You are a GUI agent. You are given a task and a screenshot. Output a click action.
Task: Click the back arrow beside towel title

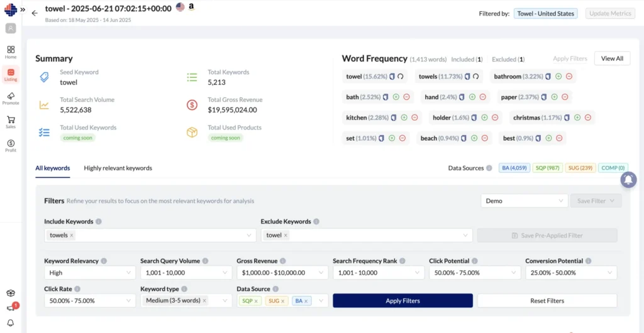click(x=35, y=13)
